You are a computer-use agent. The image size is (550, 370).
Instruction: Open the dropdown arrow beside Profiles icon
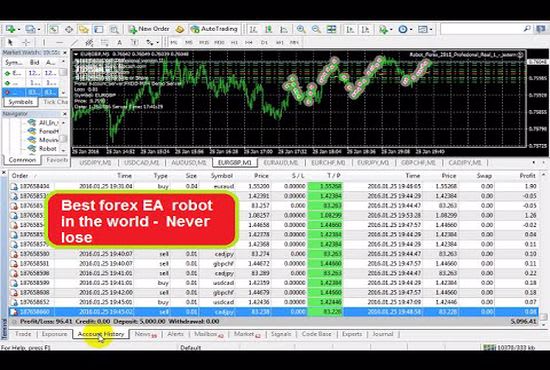click(39, 29)
